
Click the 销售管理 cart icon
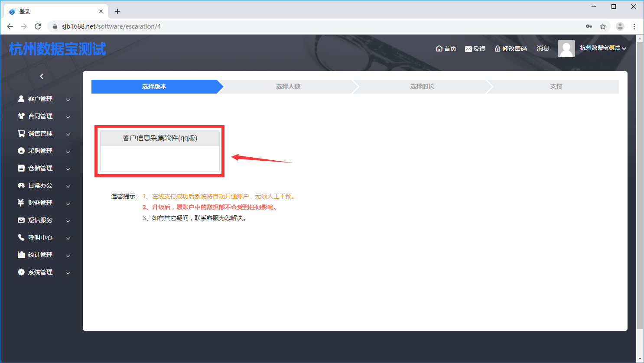click(21, 133)
